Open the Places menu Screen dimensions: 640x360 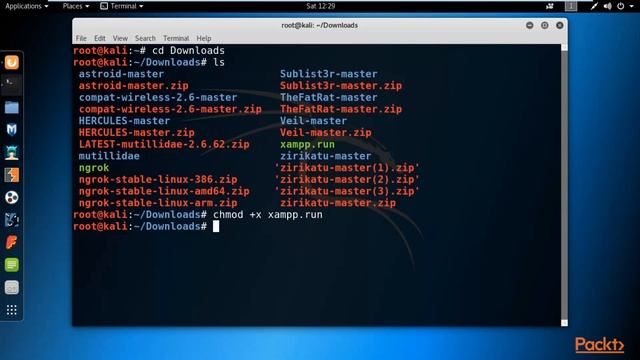(x=76, y=6)
